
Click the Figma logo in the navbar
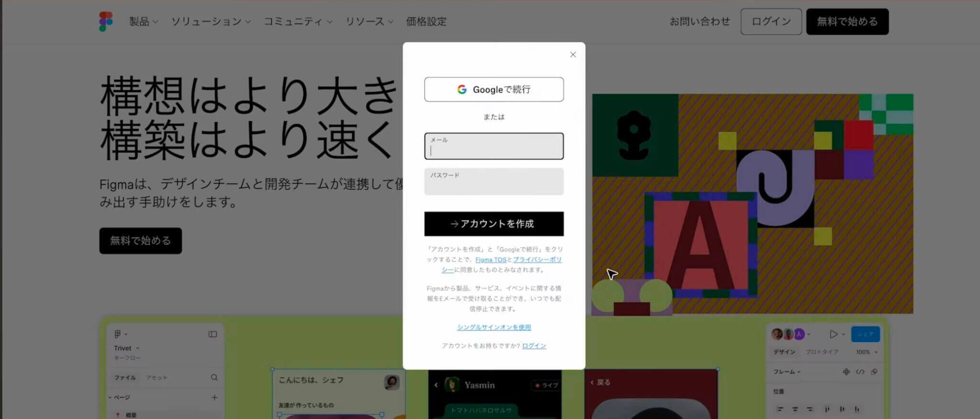pyautogui.click(x=106, y=22)
